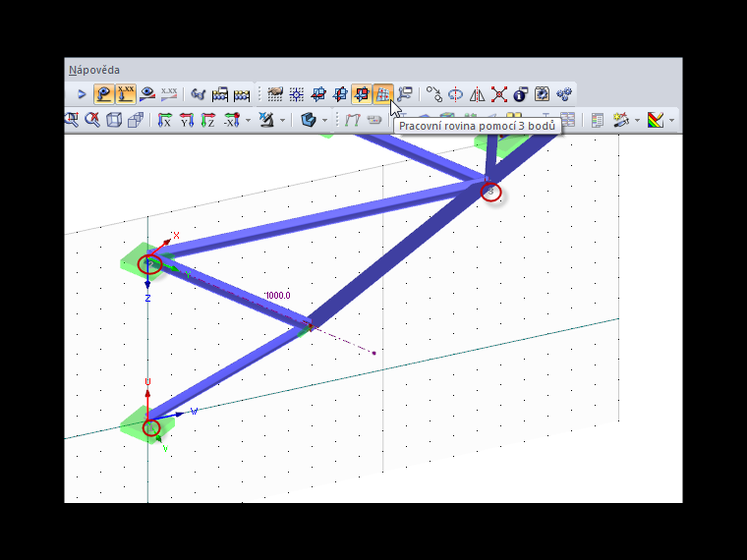The height and width of the screenshot is (560, 747).
Task: Click the move/copy nodes icon
Action: [x=434, y=94]
